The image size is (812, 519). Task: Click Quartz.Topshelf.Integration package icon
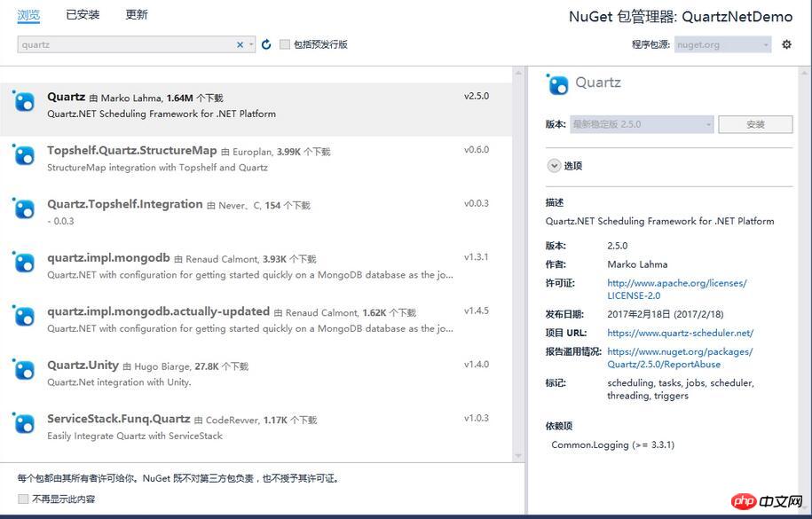coord(24,208)
